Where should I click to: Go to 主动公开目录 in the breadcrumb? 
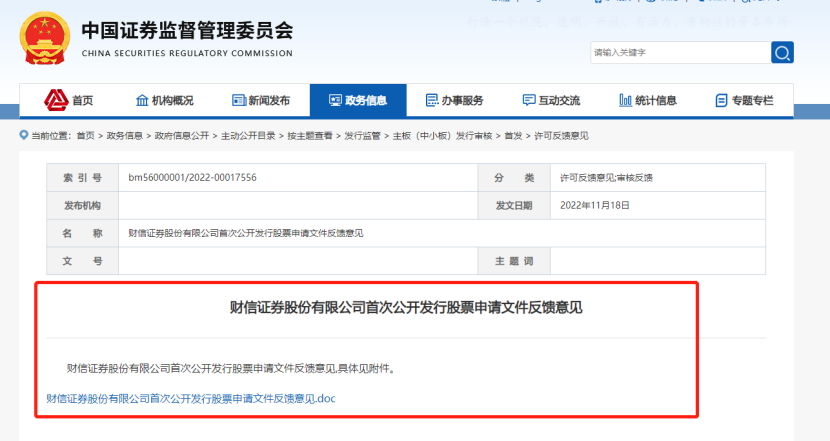[248, 136]
